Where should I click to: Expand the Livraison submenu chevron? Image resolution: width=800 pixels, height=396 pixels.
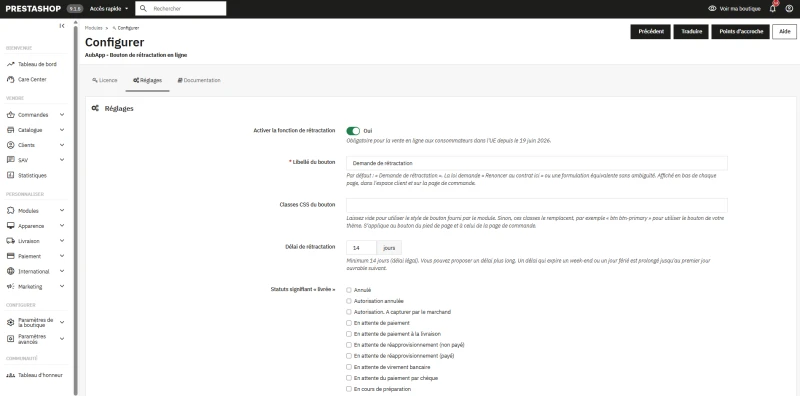pyautogui.click(x=62, y=241)
